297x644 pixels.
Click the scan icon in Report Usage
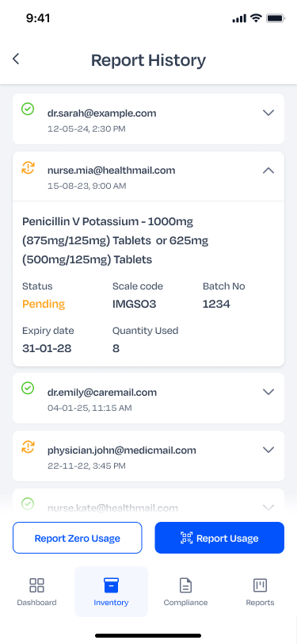click(187, 538)
